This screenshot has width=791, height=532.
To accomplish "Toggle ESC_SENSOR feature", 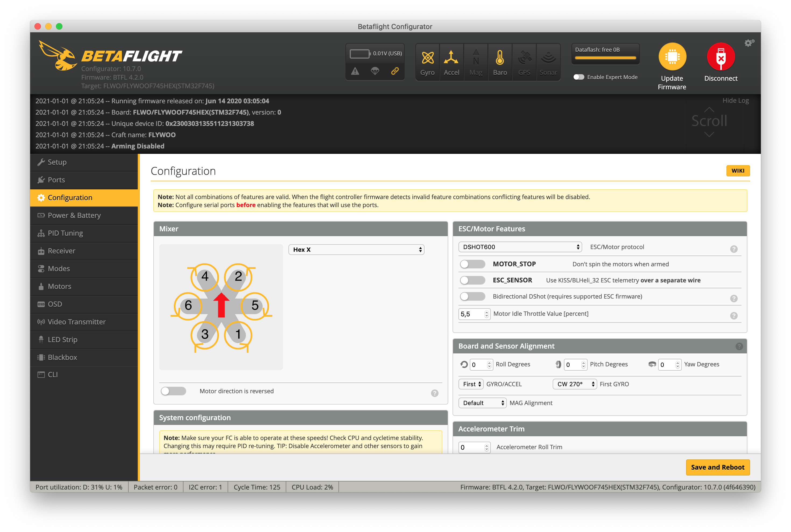I will pos(472,280).
